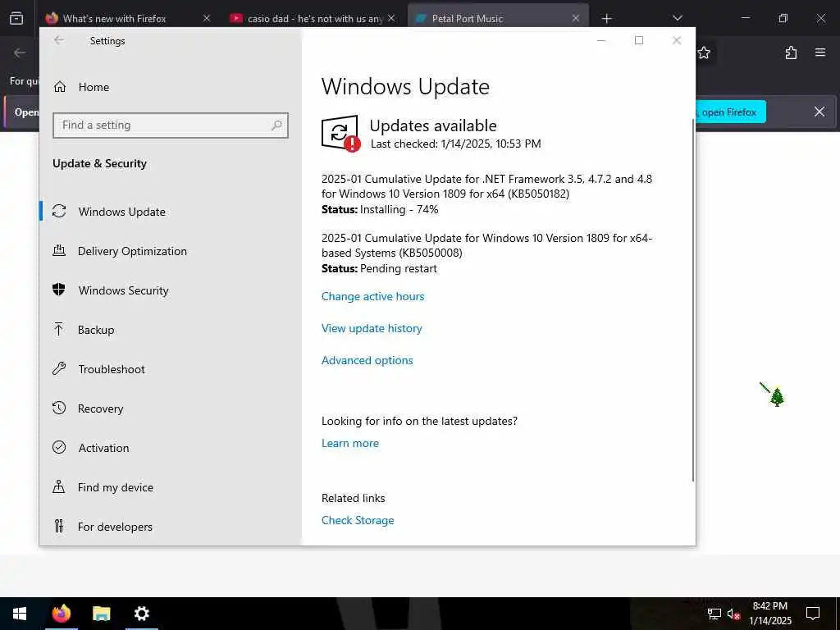This screenshot has width=840, height=630.
Task: Click Firefox back navigation arrow
Action: [20, 52]
